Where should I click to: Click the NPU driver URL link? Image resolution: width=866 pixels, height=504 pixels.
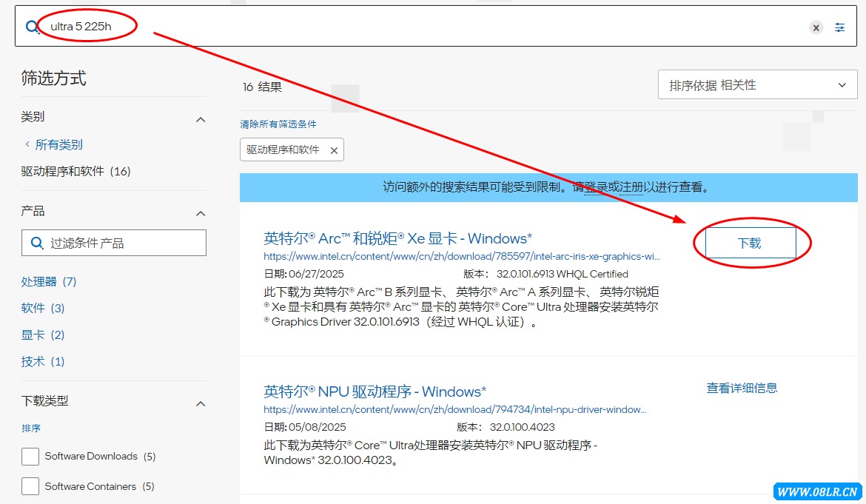(x=455, y=409)
